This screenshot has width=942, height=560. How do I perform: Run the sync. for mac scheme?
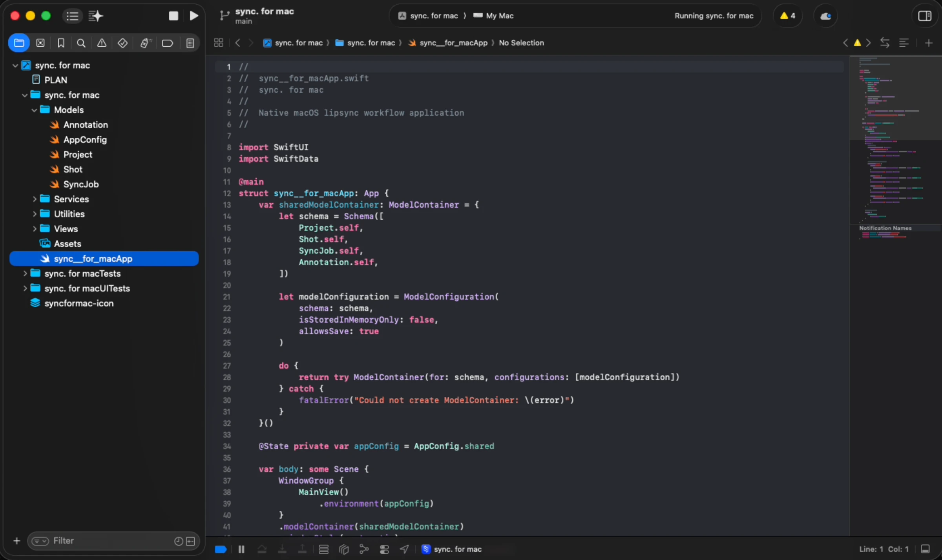(194, 16)
